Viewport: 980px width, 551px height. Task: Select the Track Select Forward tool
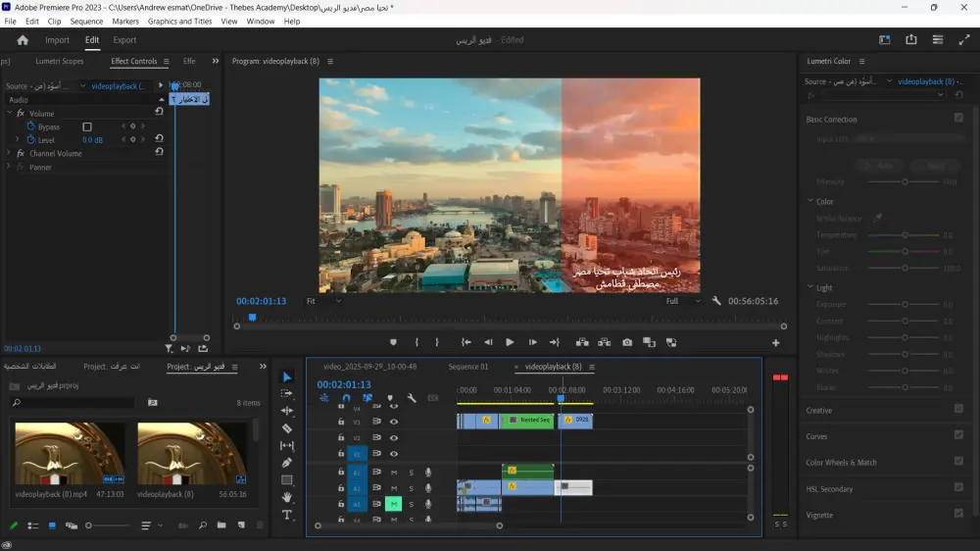[287, 394]
